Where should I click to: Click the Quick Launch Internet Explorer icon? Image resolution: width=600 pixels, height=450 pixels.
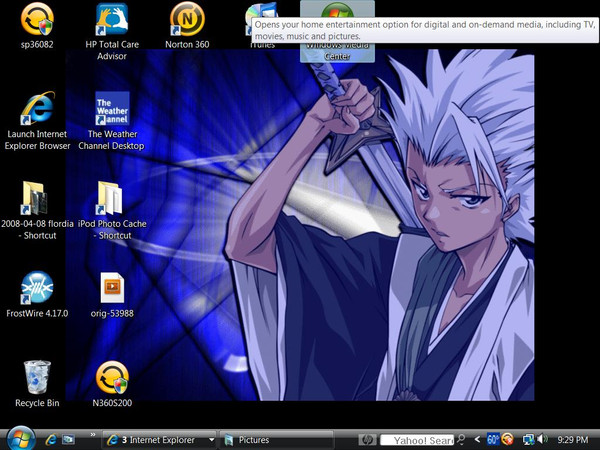point(51,440)
